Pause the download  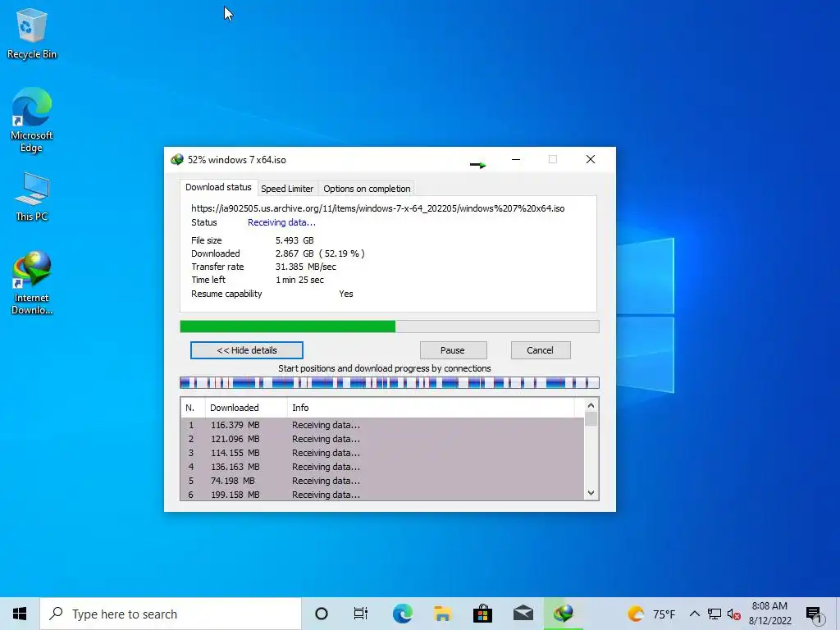point(453,350)
